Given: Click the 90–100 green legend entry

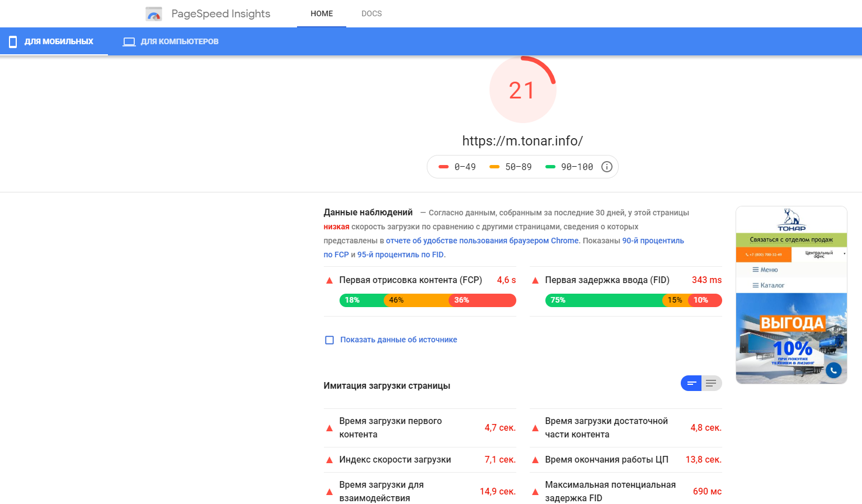Looking at the screenshot, I should [x=569, y=167].
